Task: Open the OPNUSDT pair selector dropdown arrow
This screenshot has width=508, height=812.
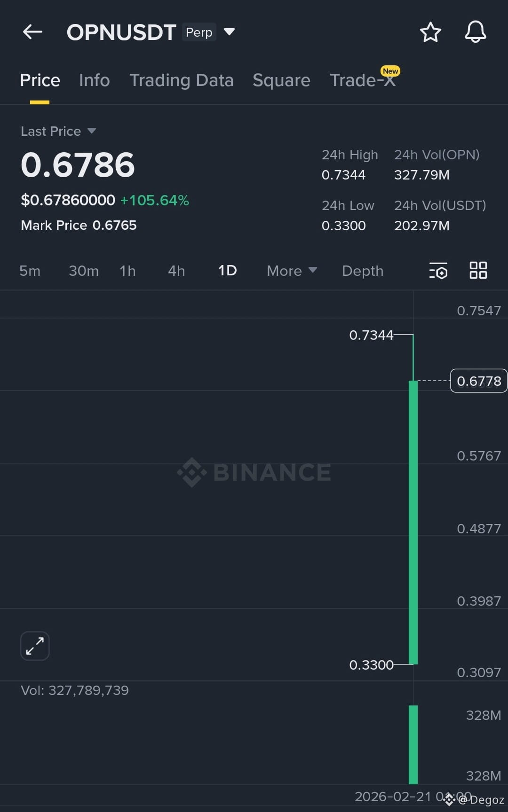Action: pos(229,32)
